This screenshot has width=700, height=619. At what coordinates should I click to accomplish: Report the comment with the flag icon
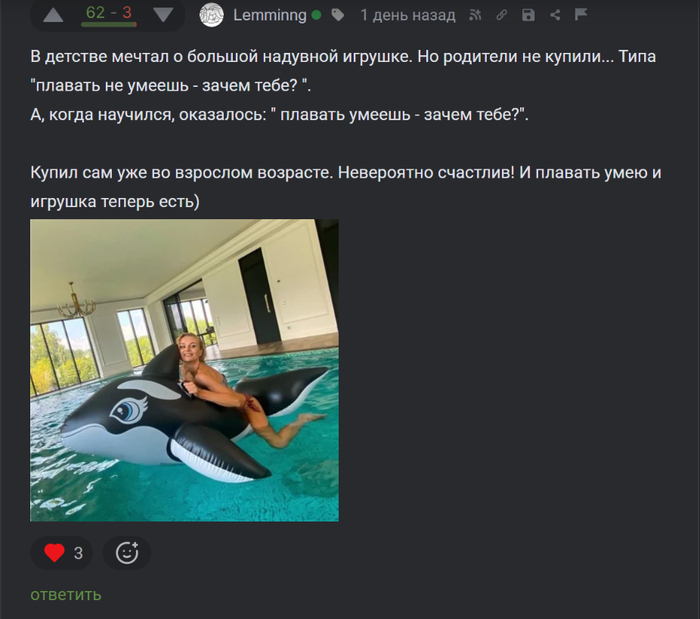click(x=581, y=15)
